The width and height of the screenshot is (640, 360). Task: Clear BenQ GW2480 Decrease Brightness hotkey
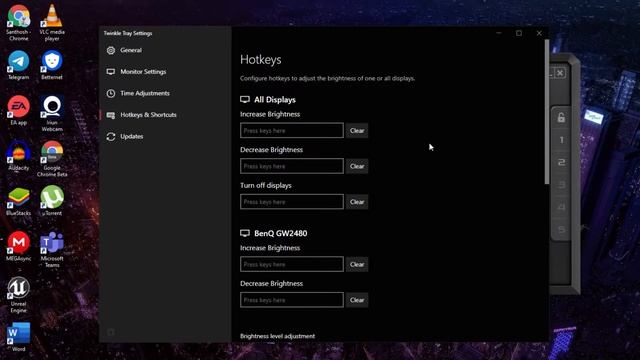point(357,300)
